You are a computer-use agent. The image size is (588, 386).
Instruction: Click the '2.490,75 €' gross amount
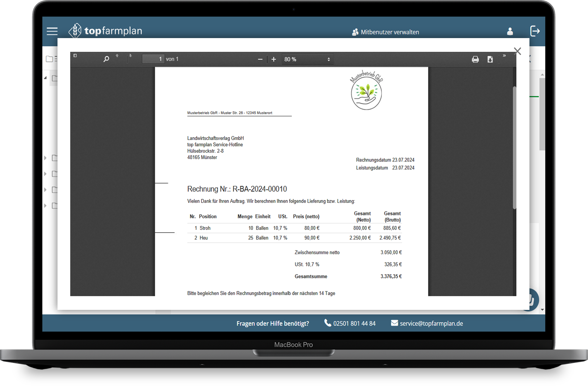point(390,238)
